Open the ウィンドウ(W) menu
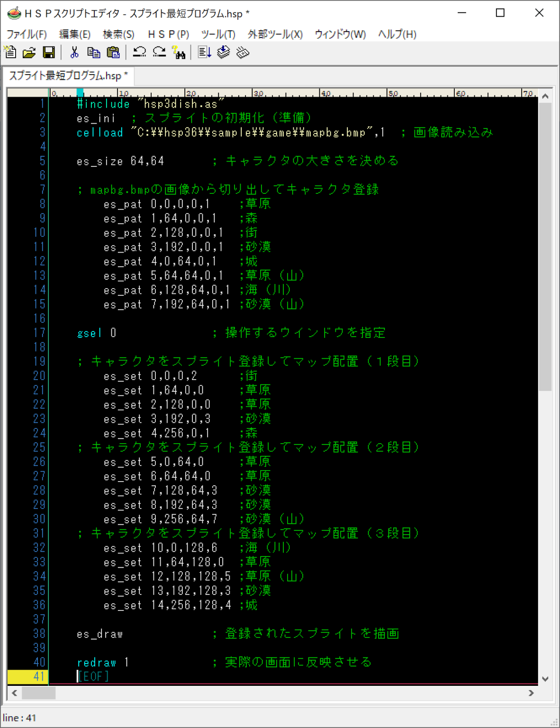The width and height of the screenshot is (560, 728). pos(340,34)
